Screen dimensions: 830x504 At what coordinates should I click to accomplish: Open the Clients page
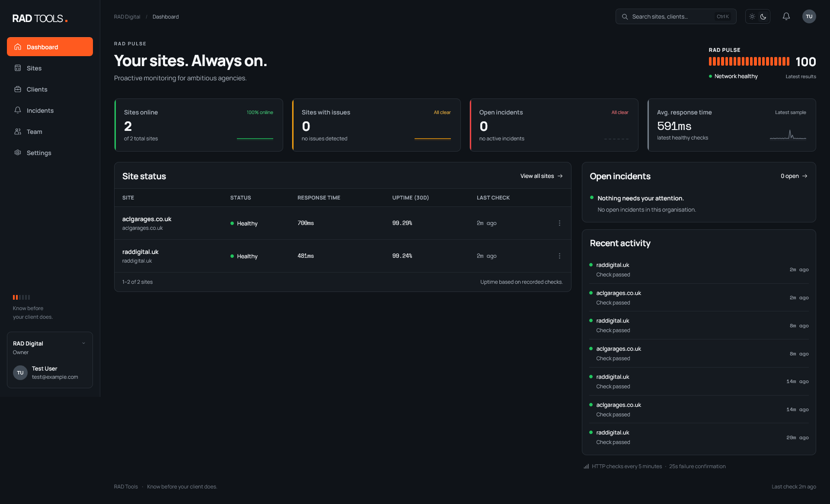(50, 89)
